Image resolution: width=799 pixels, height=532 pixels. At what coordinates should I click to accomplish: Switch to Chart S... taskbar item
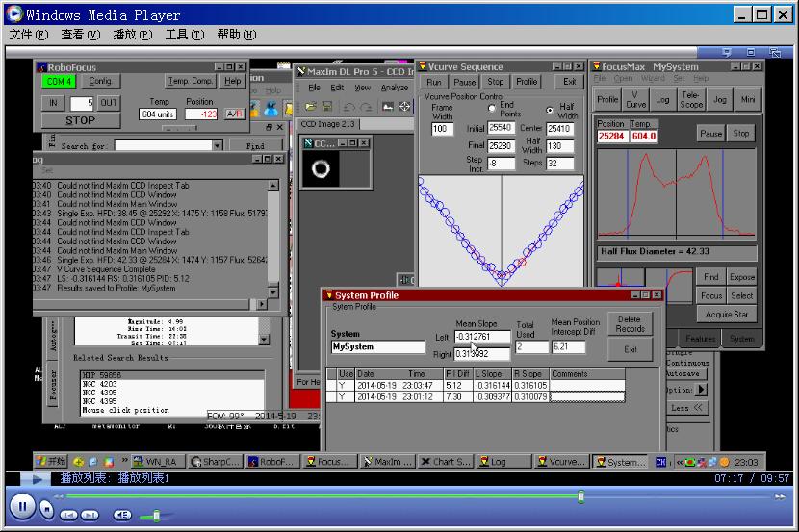pos(446,461)
